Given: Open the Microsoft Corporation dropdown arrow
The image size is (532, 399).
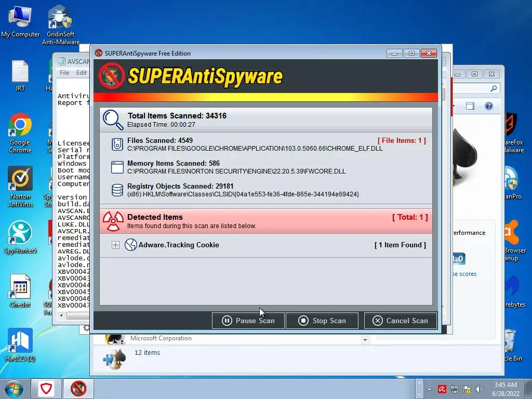Looking at the screenshot, I should [365, 340].
